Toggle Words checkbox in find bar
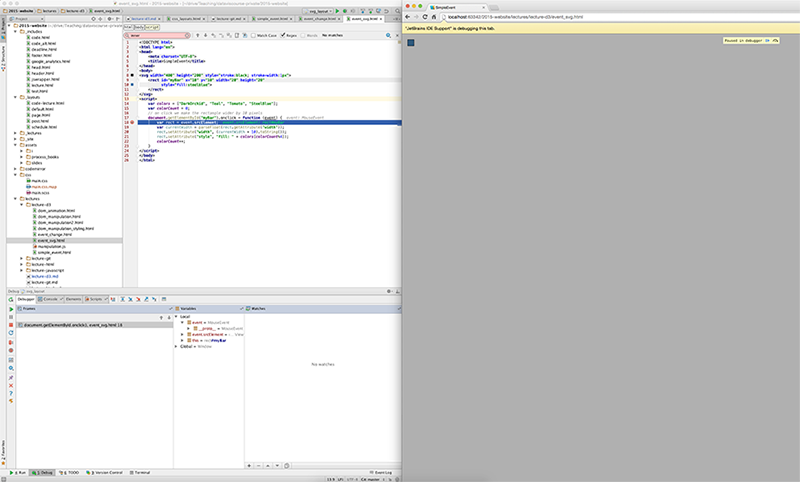Image resolution: width=800 pixels, height=482 pixels. pyautogui.click(x=303, y=35)
